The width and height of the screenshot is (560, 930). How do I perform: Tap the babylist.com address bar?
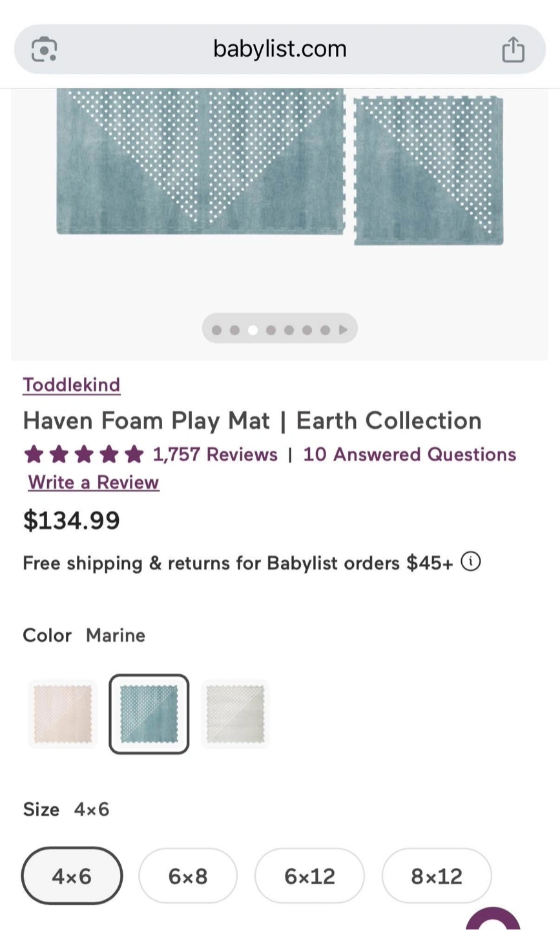[280, 49]
